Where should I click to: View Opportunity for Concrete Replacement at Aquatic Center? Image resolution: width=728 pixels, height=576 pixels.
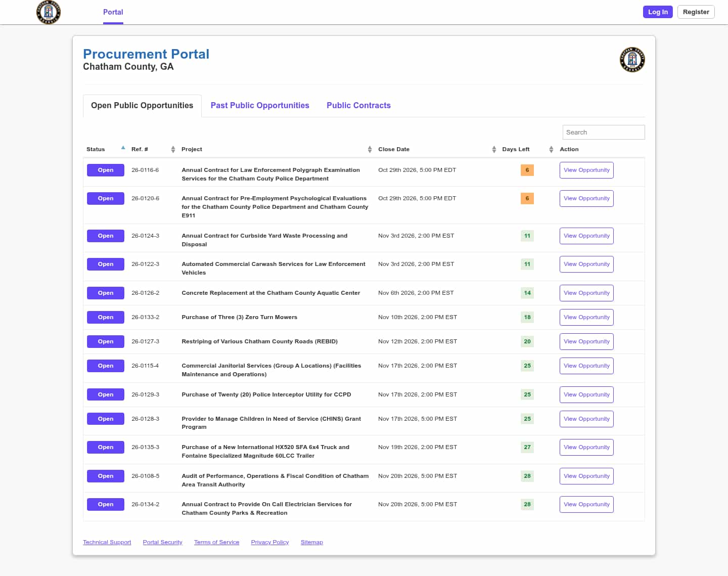pyautogui.click(x=586, y=293)
